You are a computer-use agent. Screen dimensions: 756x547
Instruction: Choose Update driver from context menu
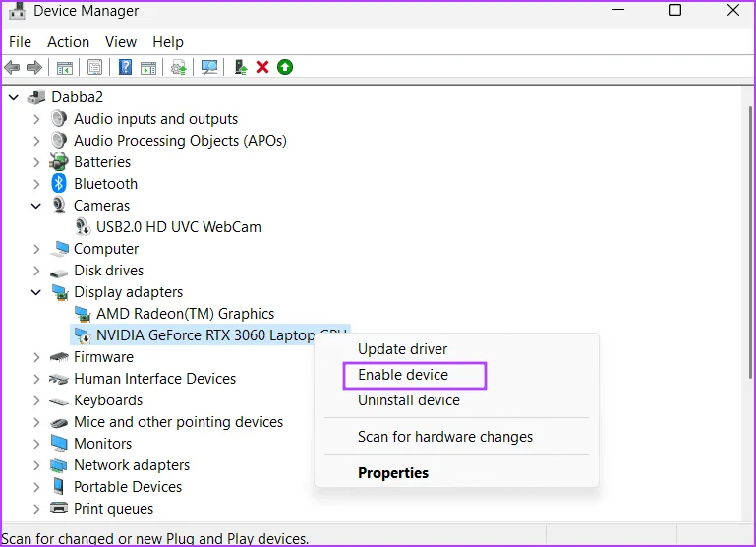[x=456, y=348]
